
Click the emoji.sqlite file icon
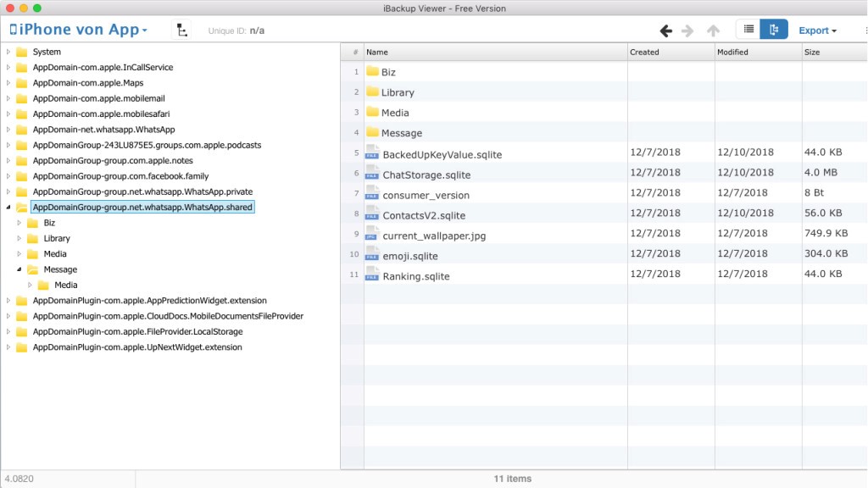tap(372, 254)
